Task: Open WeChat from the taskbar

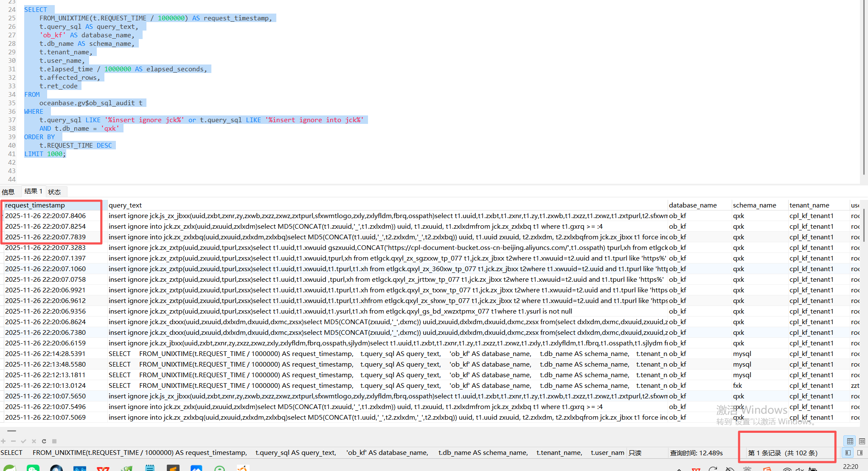Action: click(x=33, y=468)
